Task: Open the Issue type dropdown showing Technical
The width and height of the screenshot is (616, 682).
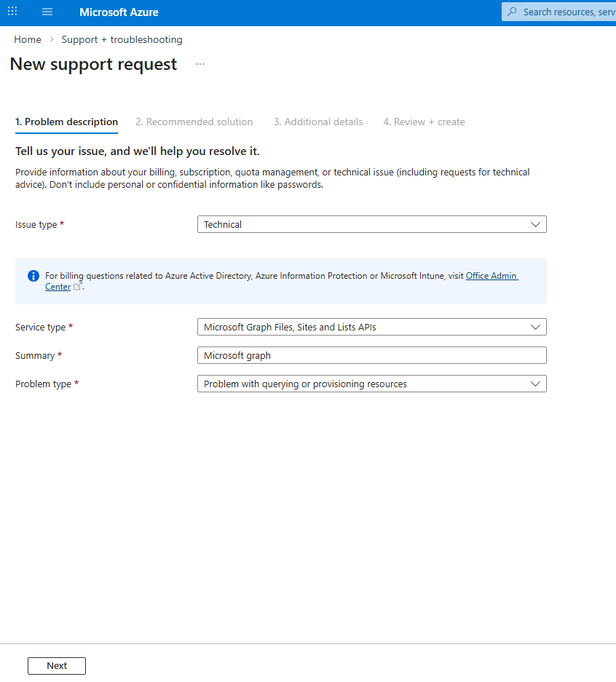Action: tap(372, 224)
